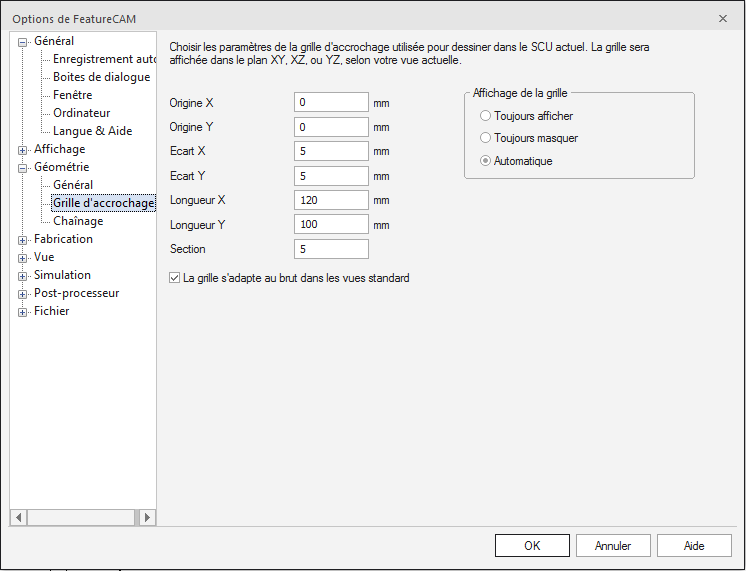Open Boites de dialogue settings

(101, 77)
